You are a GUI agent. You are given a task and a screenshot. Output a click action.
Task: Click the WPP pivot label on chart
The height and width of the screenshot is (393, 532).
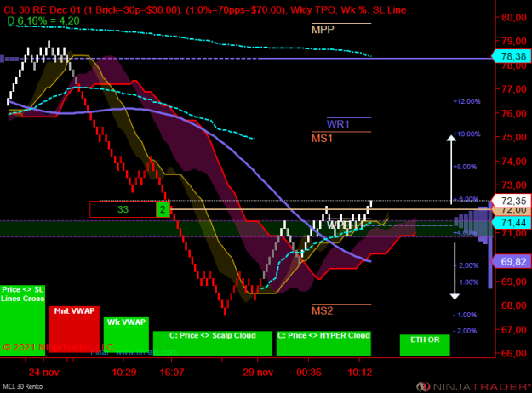coord(338,225)
